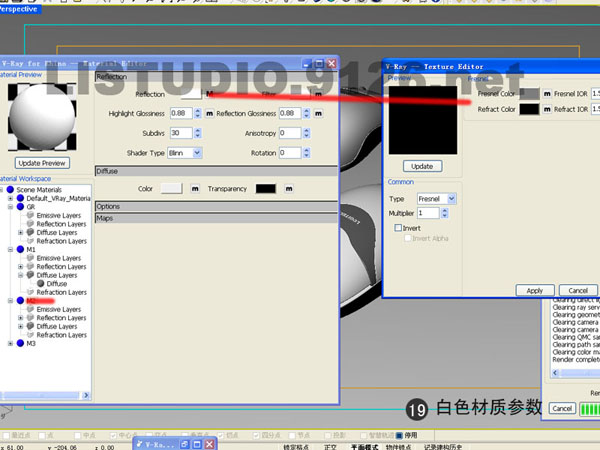Screen dimensions: 600x450
Task: Toggle the Invert Alpha checkbox
Action: pyautogui.click(x=408, y=238)
